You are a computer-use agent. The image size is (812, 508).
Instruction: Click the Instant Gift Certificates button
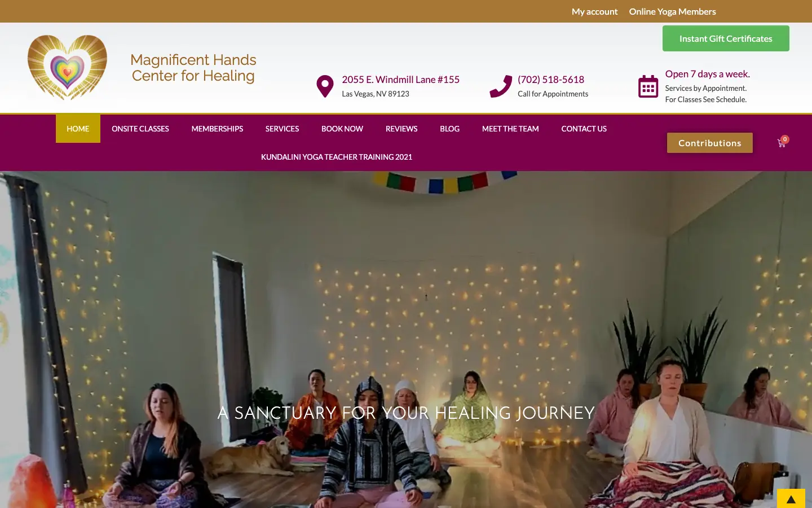(x=726, y=38)
